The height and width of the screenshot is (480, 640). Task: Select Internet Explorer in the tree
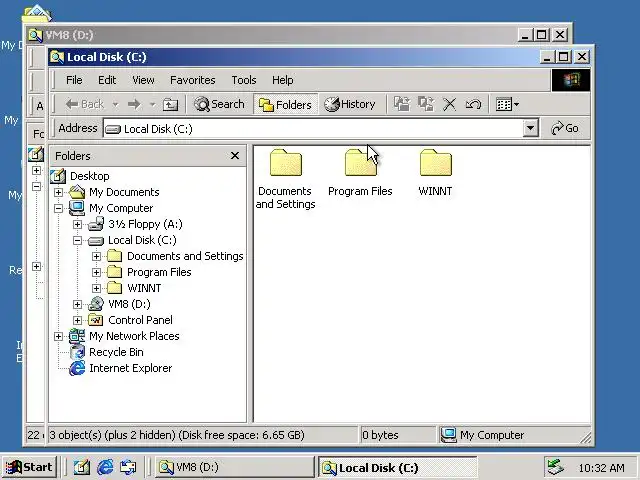click(131, 368)
